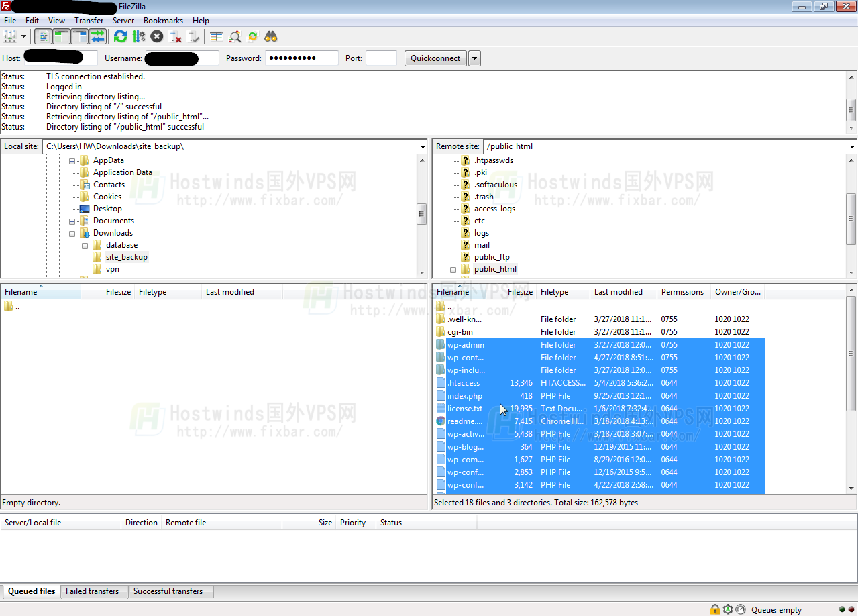Toggle message log display
858x616 pixels.
tap(43, 36)
